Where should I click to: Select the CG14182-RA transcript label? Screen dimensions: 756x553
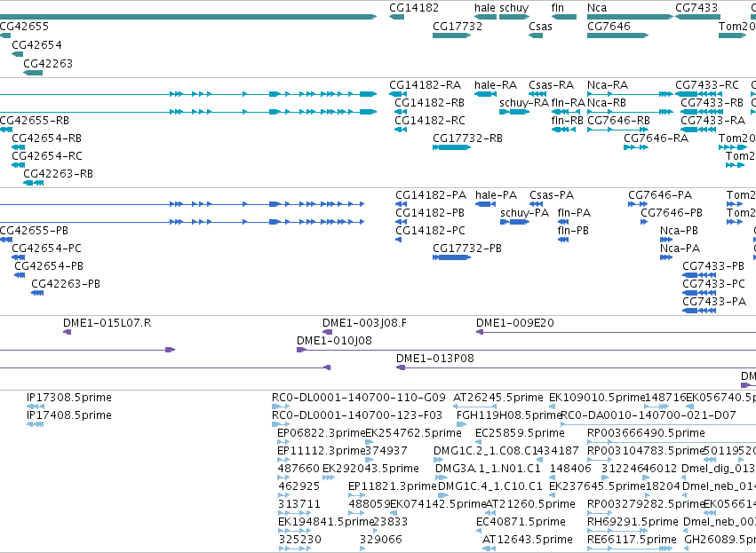pyautogui.click(x=426, y=85)
